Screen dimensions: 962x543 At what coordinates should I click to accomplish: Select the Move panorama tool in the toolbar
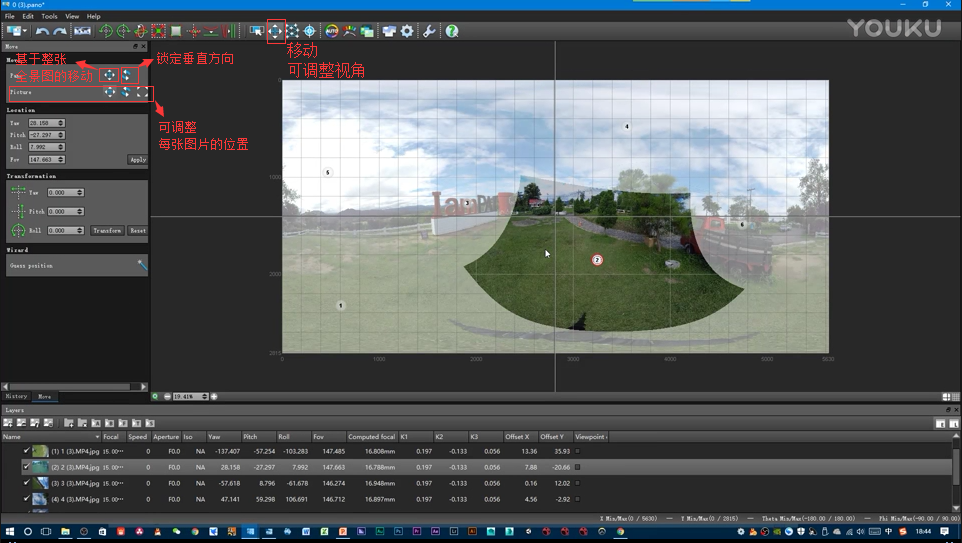(275, 32)
